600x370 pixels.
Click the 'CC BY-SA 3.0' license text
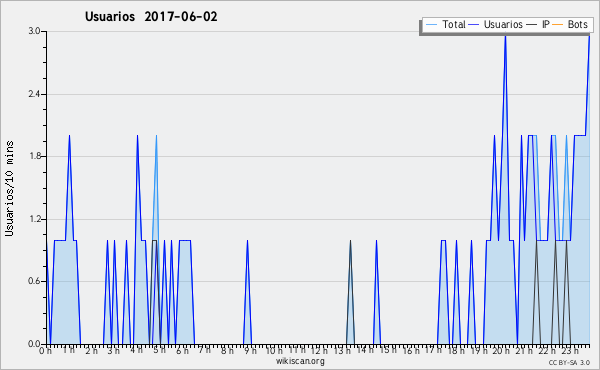569,362
